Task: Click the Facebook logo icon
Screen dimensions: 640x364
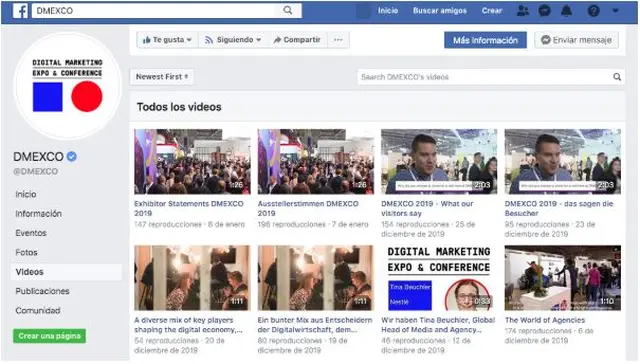Action: (20, 11)
